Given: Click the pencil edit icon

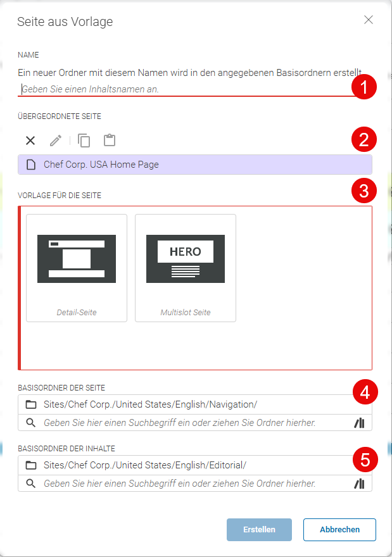Looking at the screenshot, I should 56,141.
